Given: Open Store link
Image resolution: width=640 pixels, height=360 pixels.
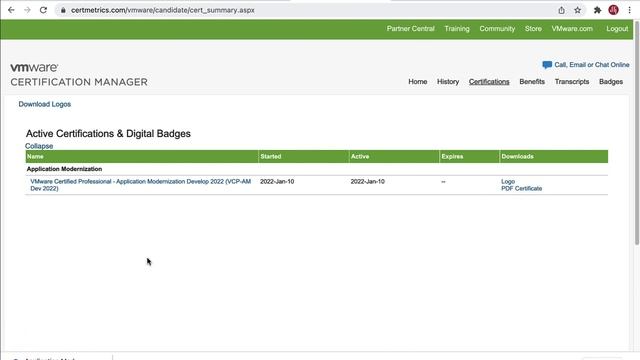Looking at the screenshot, I should pyautogui.click(x=533, y=29).
